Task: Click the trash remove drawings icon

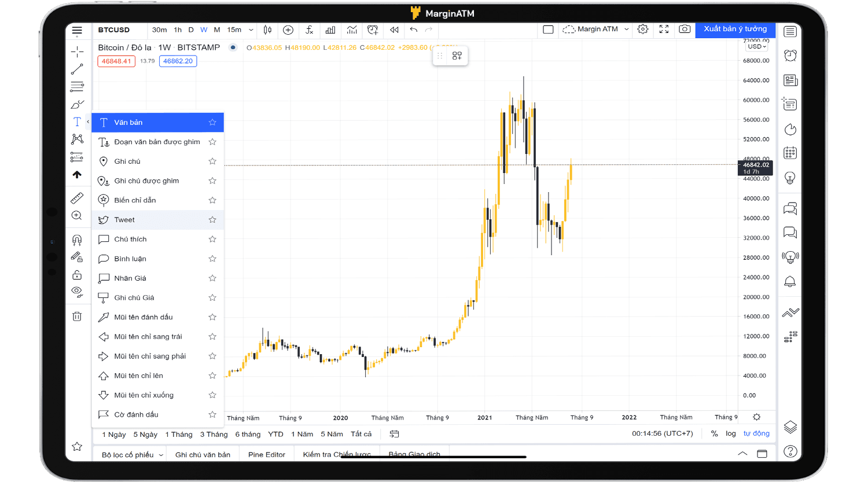Action: pyautogui.click(x=77, y=317)
